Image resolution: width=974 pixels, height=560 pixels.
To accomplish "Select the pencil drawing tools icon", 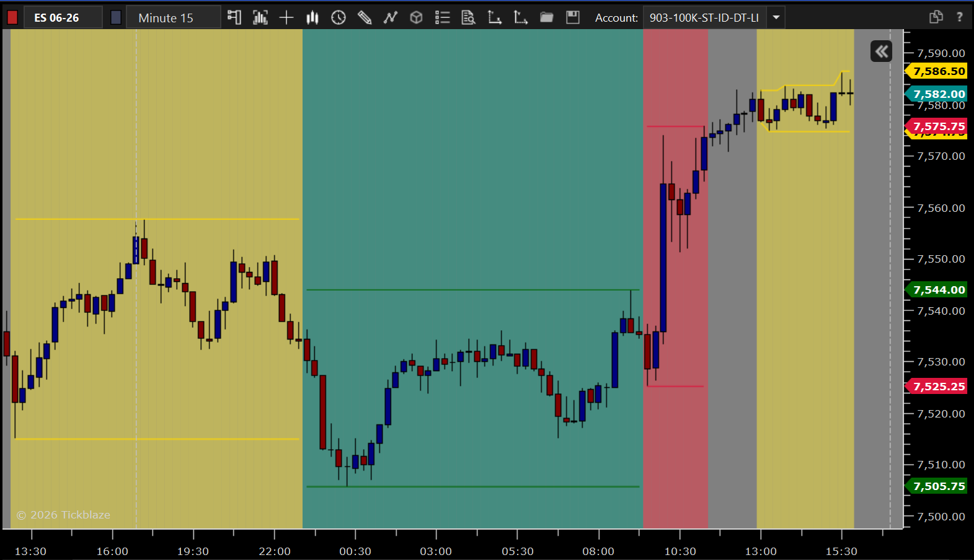I will pos(365,17).
